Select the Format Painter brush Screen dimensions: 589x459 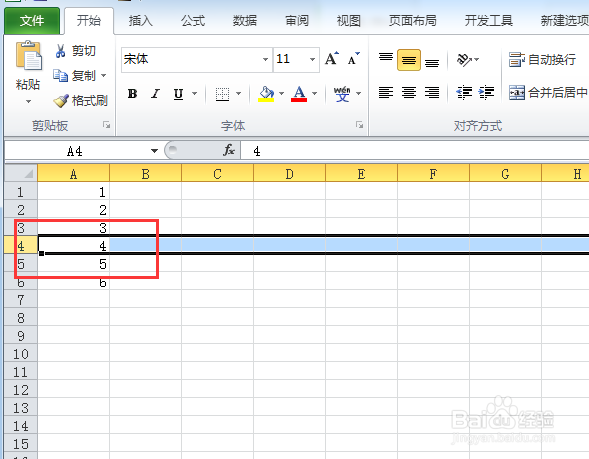pyautogui.click(x=80, y=100)
